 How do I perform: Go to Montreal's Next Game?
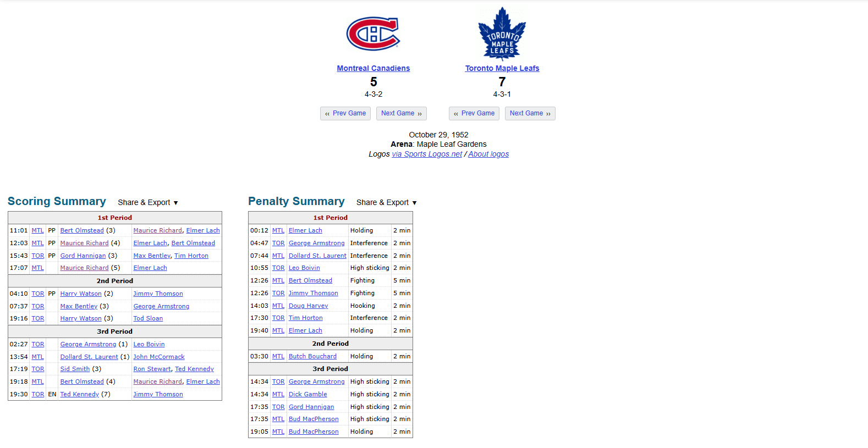402,113
